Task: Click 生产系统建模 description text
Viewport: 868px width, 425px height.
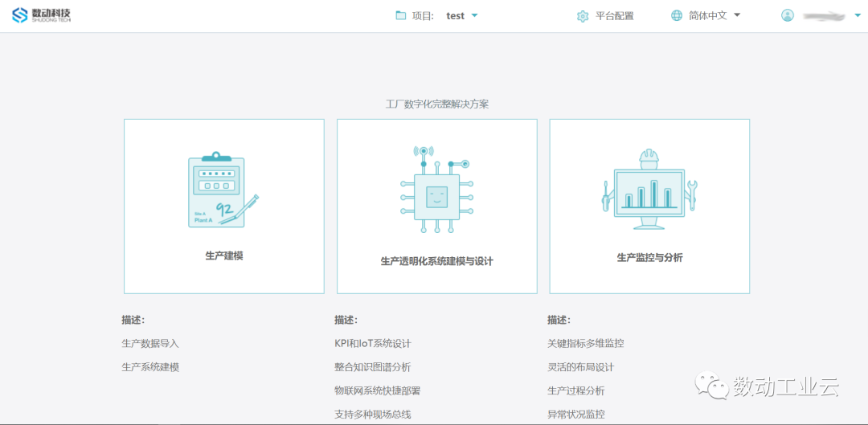Action: tap(150, 367)
